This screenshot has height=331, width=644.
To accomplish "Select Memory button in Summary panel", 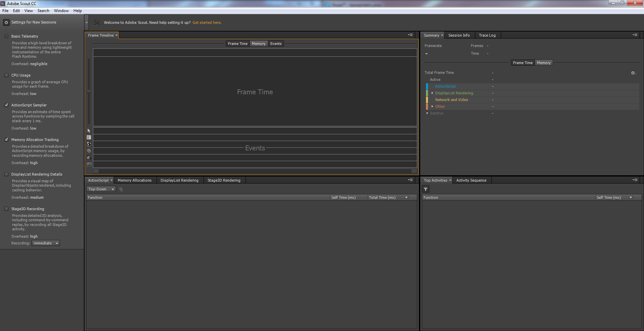I will [544, 63].
